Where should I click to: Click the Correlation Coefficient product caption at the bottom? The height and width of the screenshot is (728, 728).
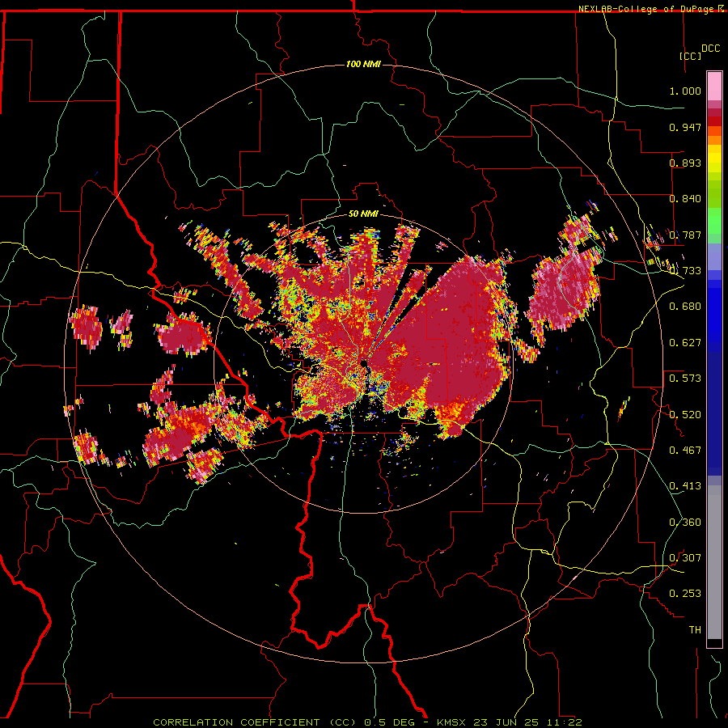367,722
